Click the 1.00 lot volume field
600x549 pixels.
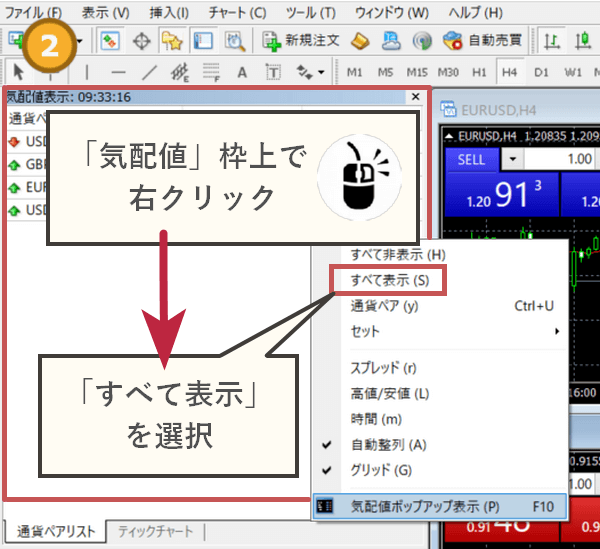point(561,159)
